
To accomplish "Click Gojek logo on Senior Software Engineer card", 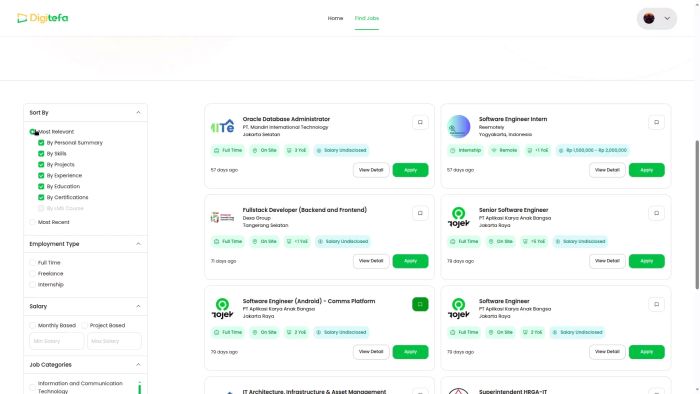I will pyautogui.click(x=458, y=217).
